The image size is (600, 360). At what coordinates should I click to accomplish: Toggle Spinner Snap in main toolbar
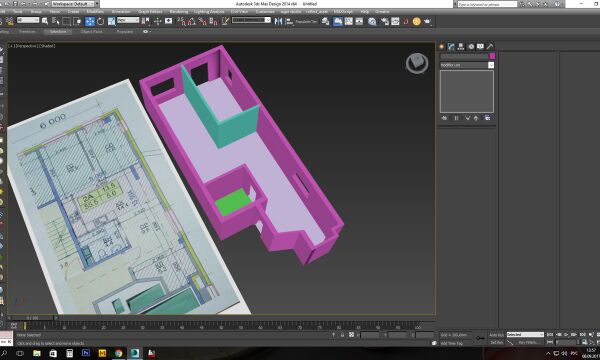(x=214, y=21)
